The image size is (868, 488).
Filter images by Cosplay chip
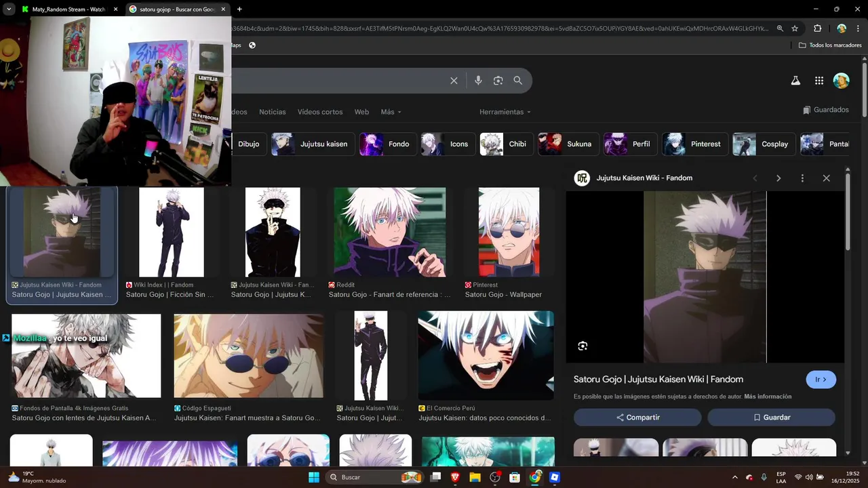[x=764, y=144]
